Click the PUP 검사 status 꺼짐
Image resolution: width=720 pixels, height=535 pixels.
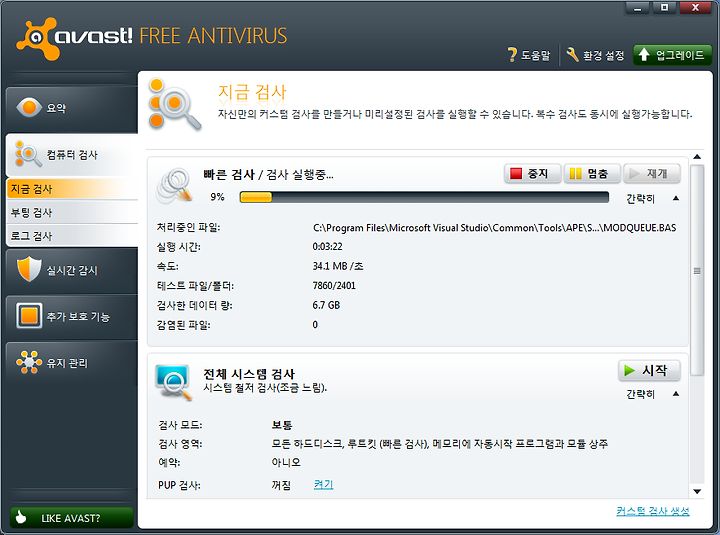point(281,485)
